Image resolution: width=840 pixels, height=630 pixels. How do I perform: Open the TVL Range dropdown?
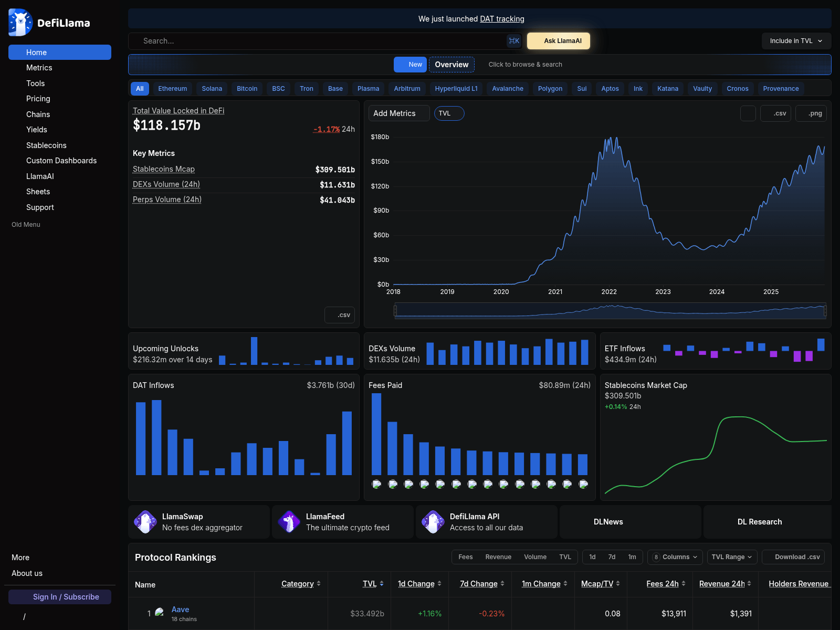pyautogui.click(x=732, y=557)
